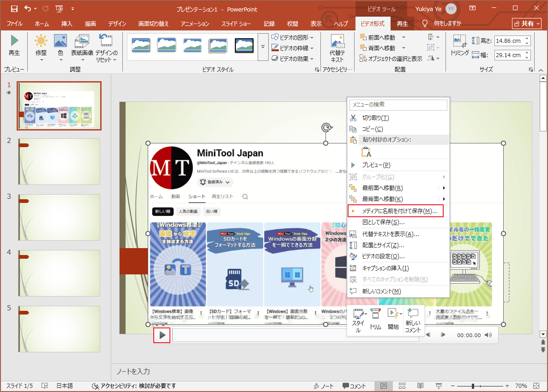Toggle the ノート notes button in status bar
Viewport: 548px width, 392px height.
[x=323, y=386]
